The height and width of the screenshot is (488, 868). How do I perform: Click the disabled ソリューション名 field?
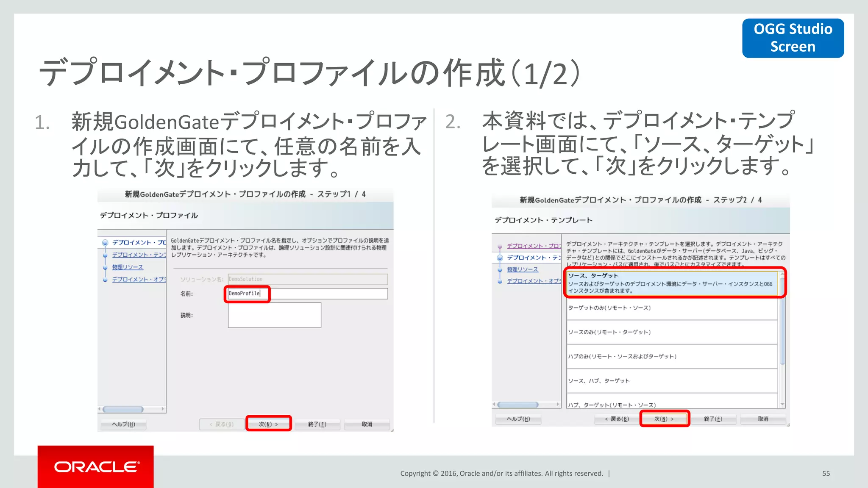point(308,279)
